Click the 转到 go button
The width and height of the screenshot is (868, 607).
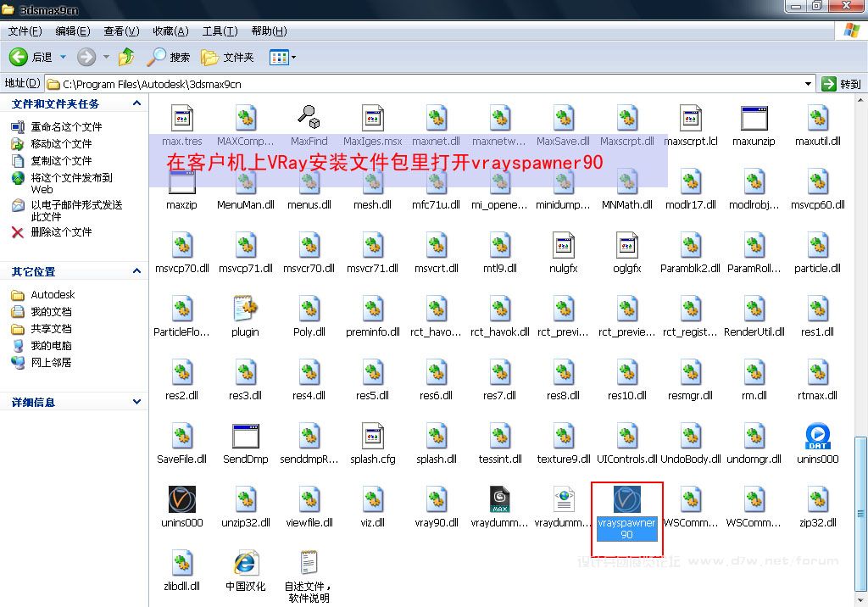[842, 84]
